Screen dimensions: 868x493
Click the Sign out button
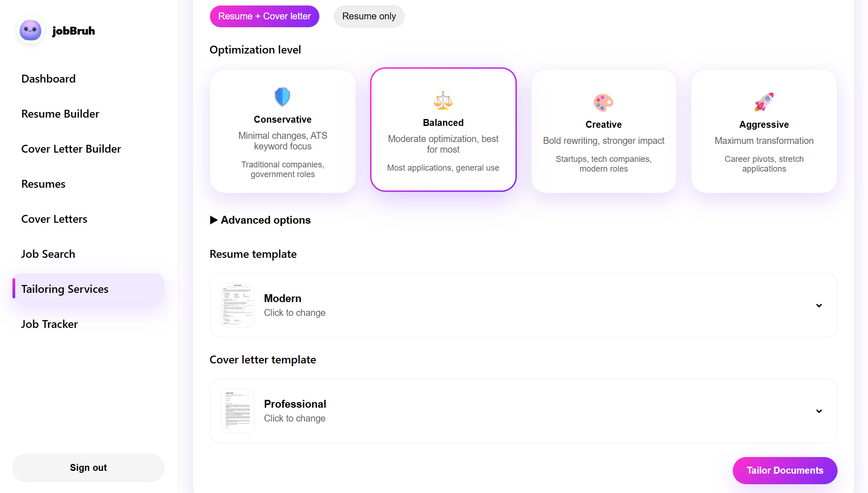tap(88, 468)
